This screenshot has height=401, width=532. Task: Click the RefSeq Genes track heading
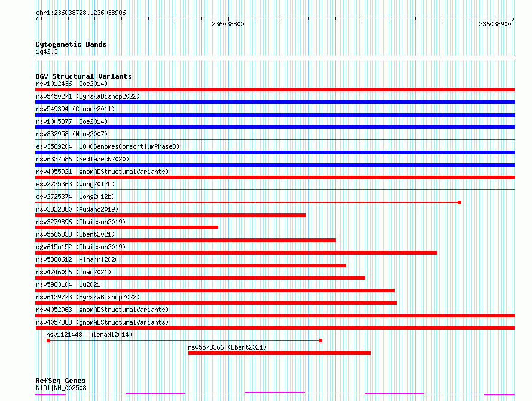(61, 381)
